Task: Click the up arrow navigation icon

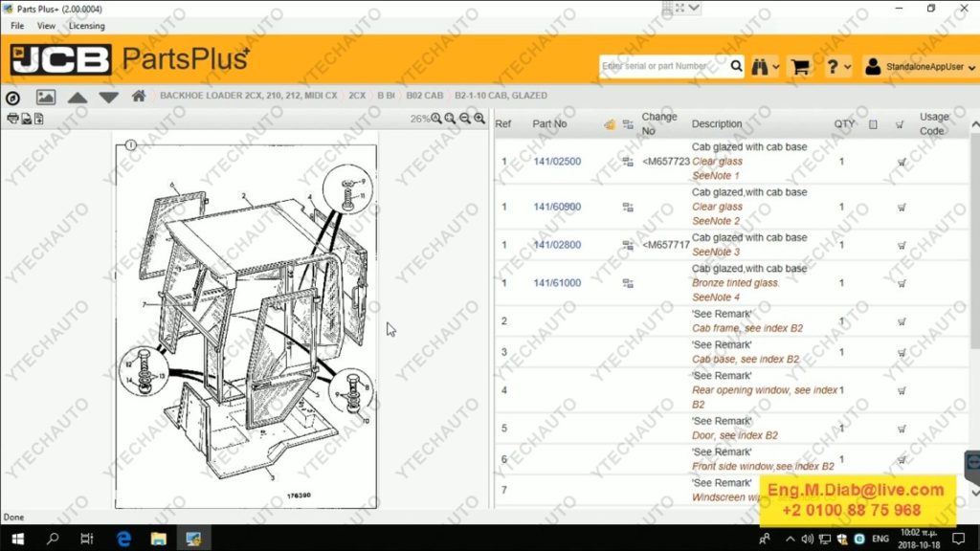Action: (x=78, y=98)
